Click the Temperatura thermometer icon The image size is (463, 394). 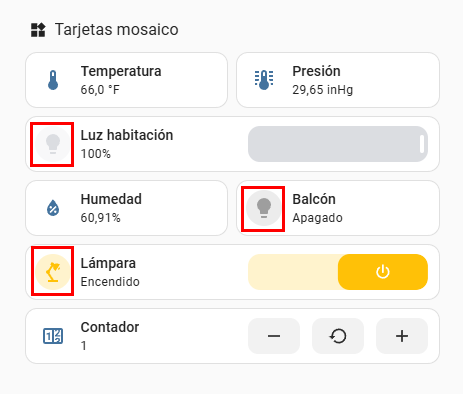coord(53,80)
